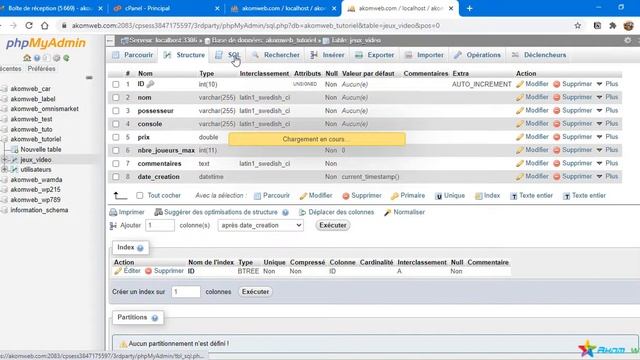The height and width of the screenshot is (360, 640).
Task: Open help for the Index section
Action: pos(140,248)
